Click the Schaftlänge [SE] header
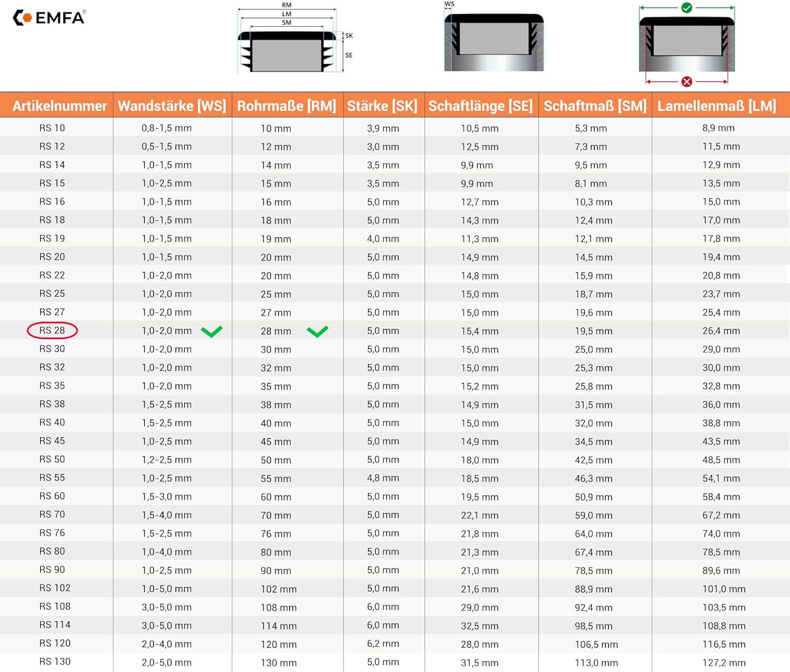 [x=481, y=105]
